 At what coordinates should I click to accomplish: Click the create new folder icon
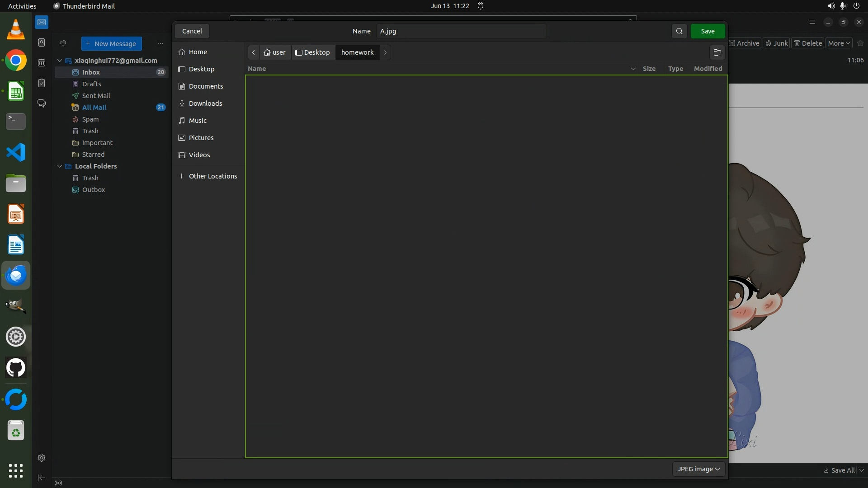[x=717, y=52]
